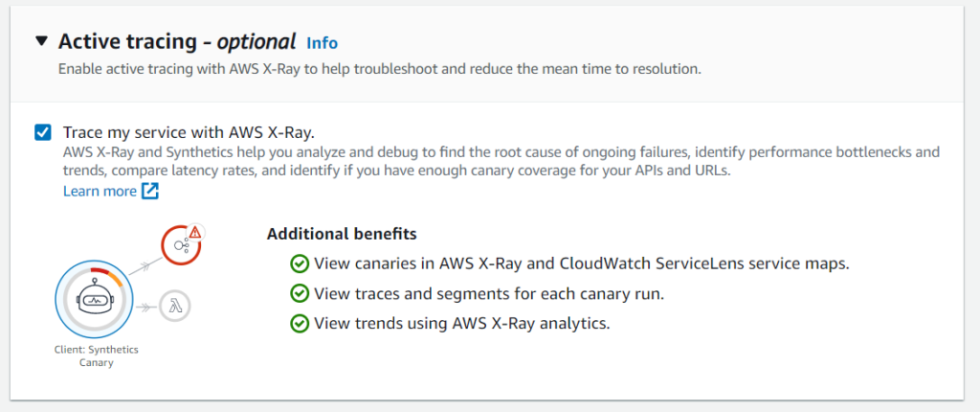980x412 pixels.
Task: Click the Active tracing - optional heading
Action: [x=177, y=42]
